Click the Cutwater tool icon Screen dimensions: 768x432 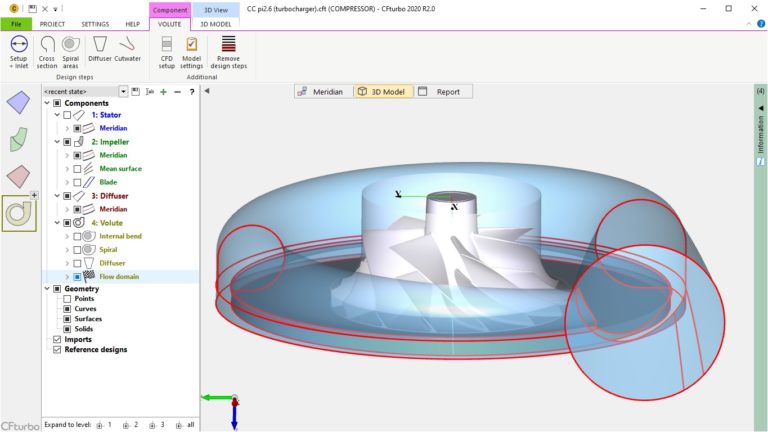pyautogui.click(x=127, y=49)
